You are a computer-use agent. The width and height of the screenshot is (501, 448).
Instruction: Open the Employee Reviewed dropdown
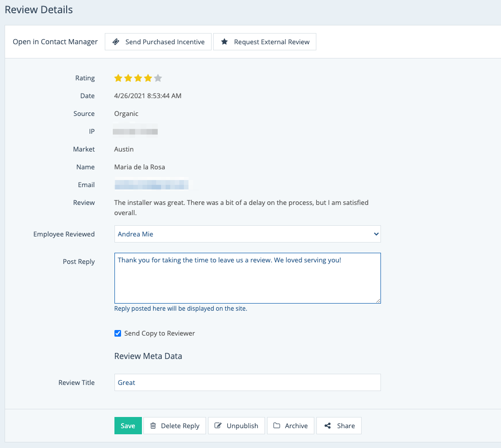click(x=247, y=234)
